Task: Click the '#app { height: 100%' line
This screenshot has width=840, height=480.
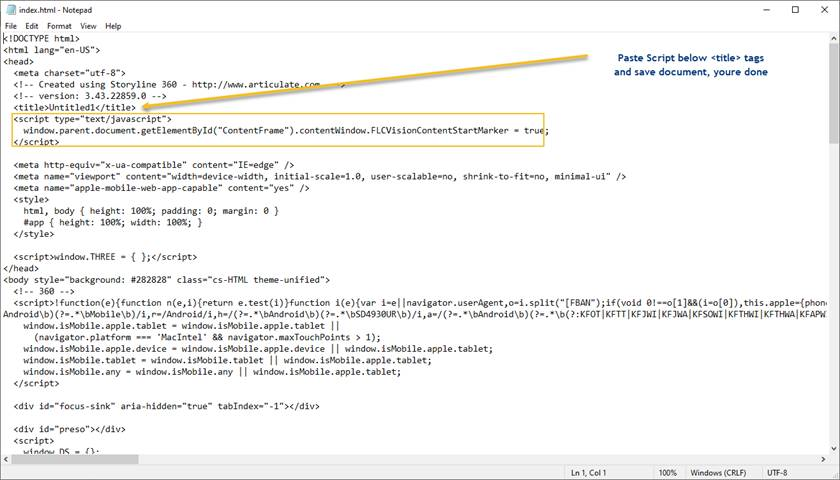Action: [x=112, y=222]
